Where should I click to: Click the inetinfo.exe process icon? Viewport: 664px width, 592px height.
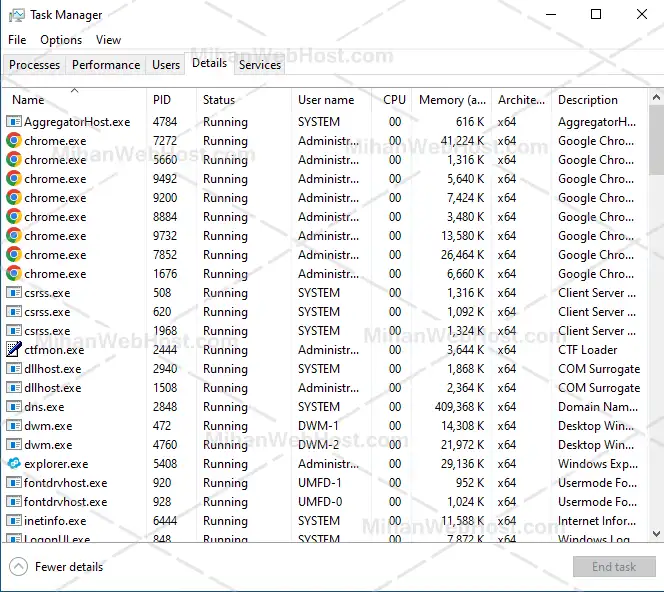(14, 521)
